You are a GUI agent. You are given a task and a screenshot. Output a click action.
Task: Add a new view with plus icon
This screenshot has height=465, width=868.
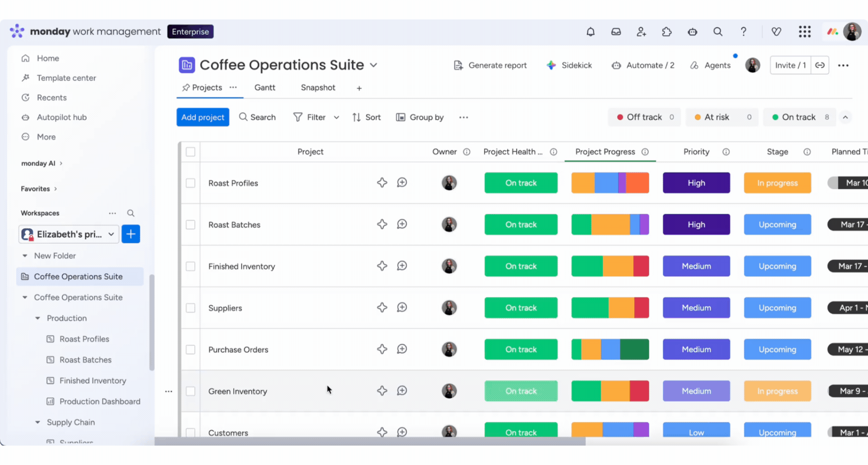point(359,88)
